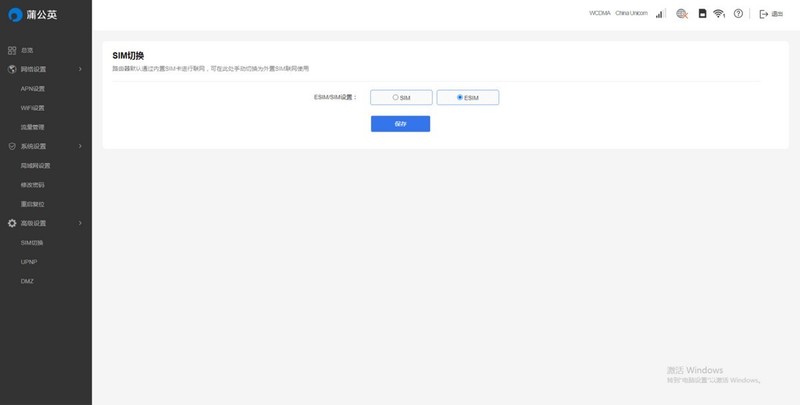This screenshot has width=800, height=405.
Task: Open the WiFi connected devices icon
Action: pyautogui.click(x=719, y=14)
